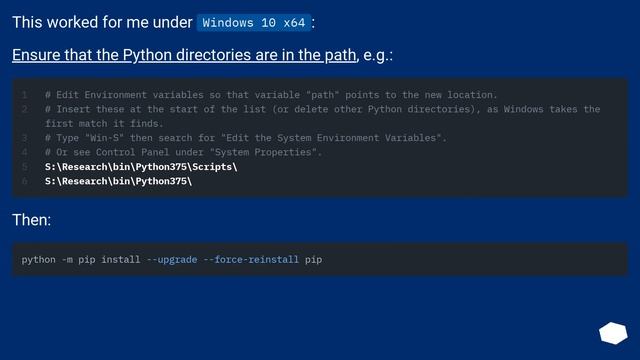This screenshot has height=360, width=640.
Task: Click 'python -m pip install' command text
Action: pos(81,260)
